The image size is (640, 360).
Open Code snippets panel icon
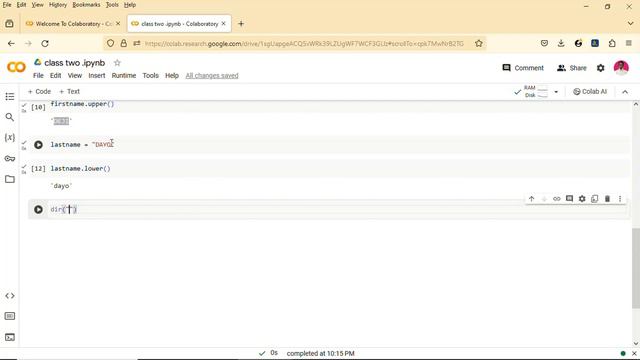[10, 296]
